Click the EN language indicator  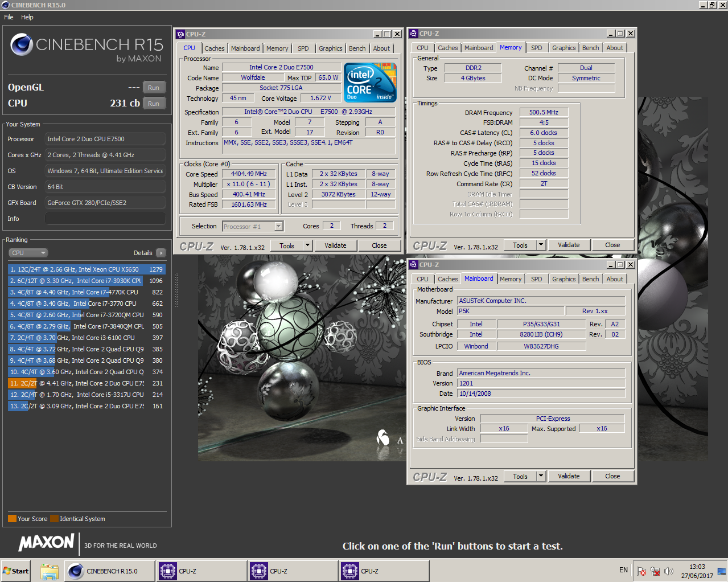[x=624, y=570]
